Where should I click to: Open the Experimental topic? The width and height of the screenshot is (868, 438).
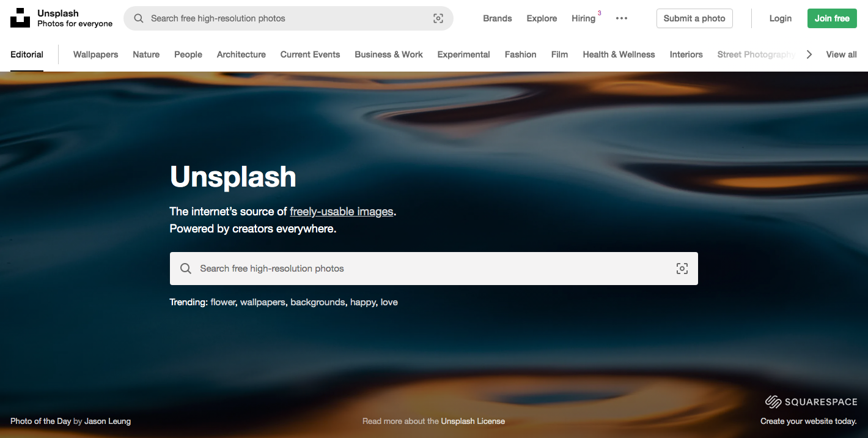[464, 54]
